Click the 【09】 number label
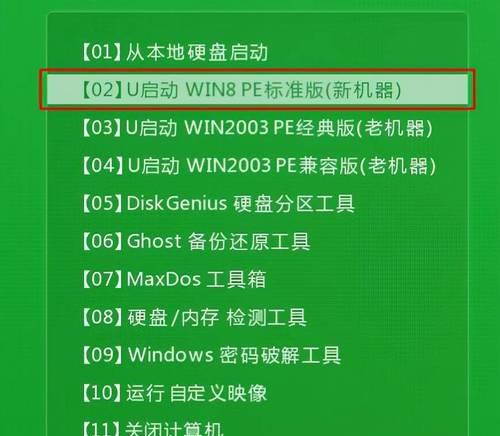Screen dimensions: 500x436 [101, 355]
